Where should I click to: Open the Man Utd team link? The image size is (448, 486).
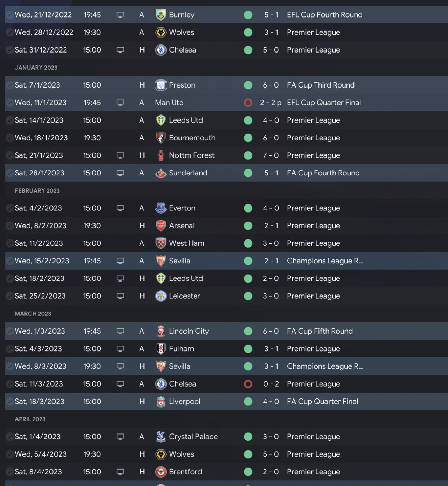[169, 103]
